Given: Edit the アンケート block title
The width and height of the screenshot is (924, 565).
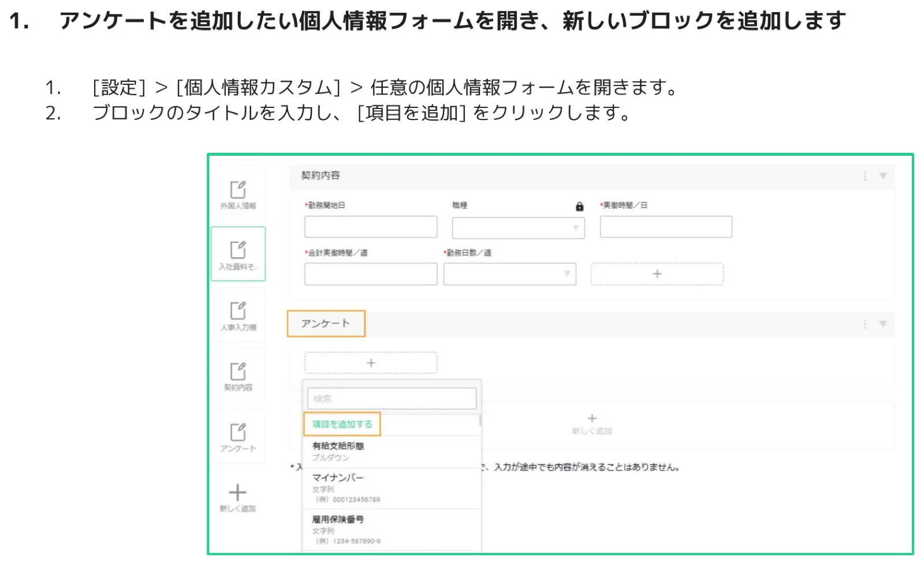Looking at the screenshot, I should coord(326,323).
